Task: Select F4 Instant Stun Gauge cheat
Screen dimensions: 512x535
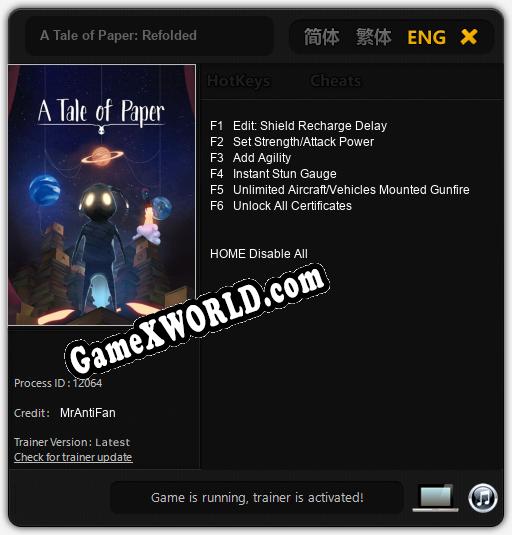Action: (273, 174)
